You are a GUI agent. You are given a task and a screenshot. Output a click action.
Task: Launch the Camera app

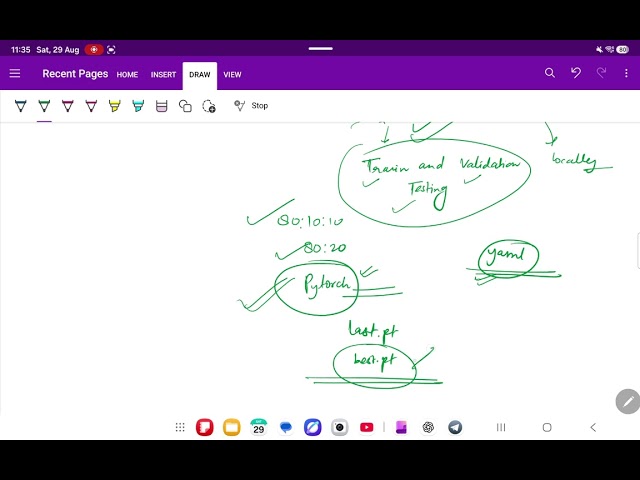coord(340,427)
